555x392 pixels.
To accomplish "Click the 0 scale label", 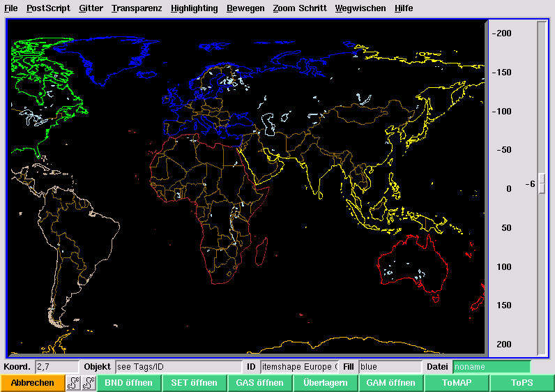I will (508, 189).
